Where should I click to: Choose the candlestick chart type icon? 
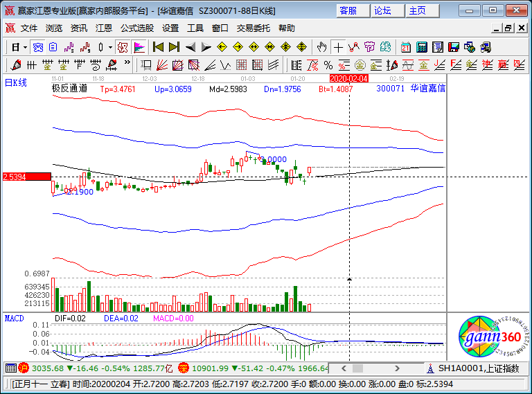pyautogui.click(x=100, y=47)
